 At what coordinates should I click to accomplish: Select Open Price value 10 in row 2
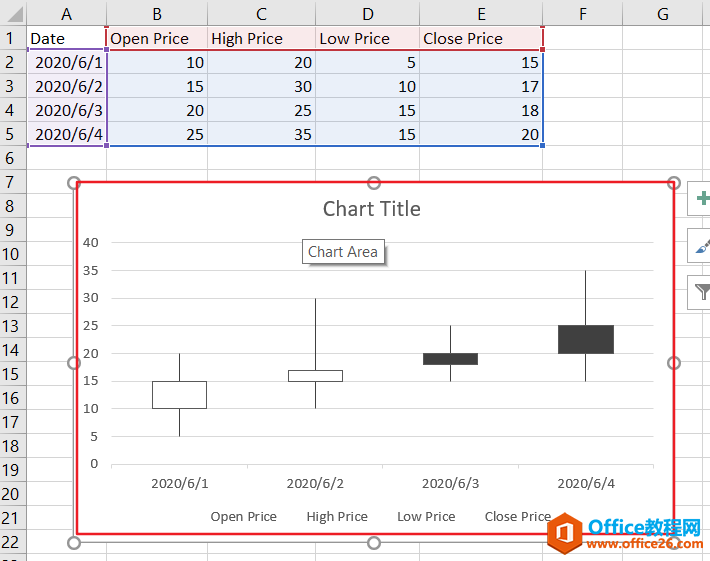tap(157, 62)
